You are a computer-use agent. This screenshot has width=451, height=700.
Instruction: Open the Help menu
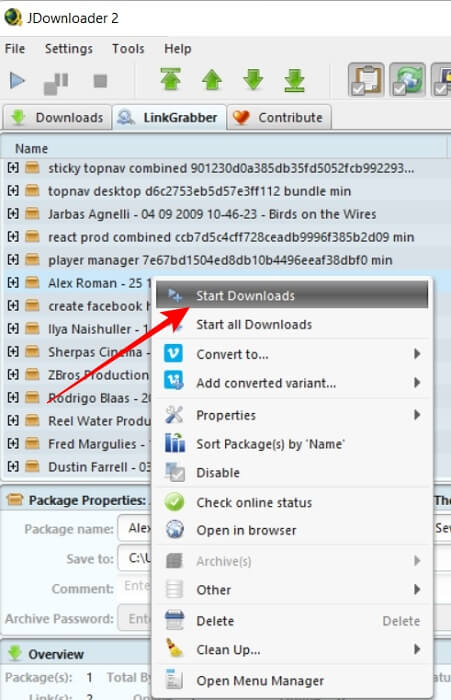click(x=178, y=48)
